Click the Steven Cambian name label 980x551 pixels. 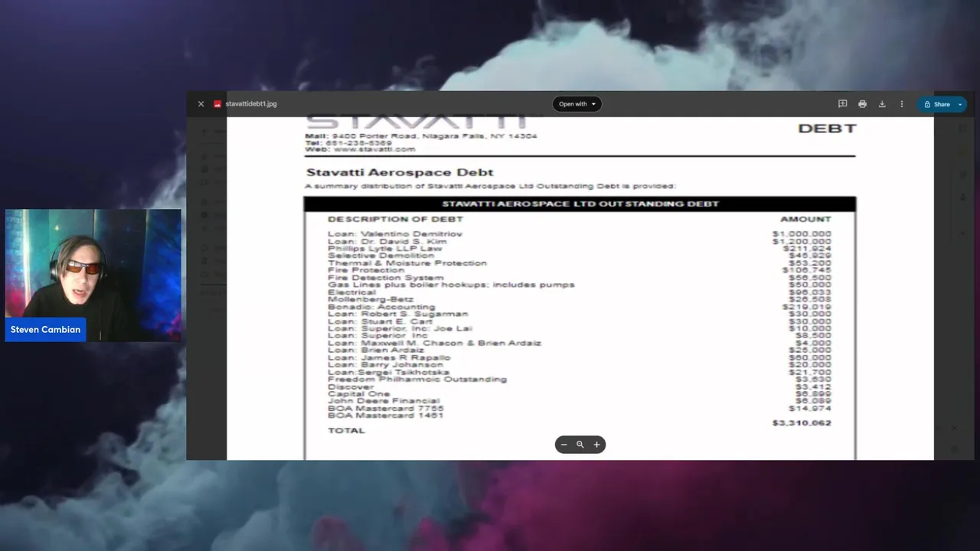point(45,330)
